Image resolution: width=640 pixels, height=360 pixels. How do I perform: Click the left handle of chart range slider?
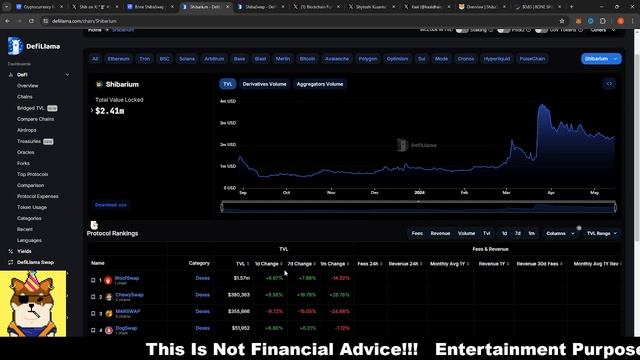222,207
